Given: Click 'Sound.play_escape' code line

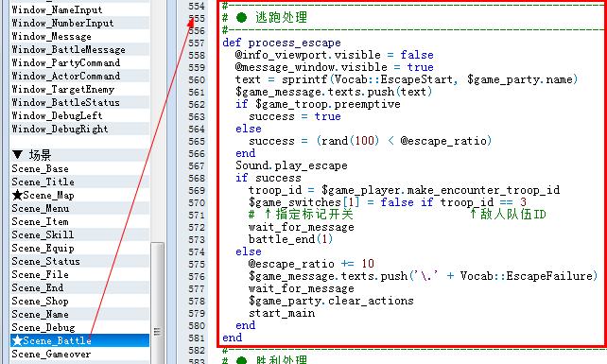Looking at the screenshot, I should point(291,165).
